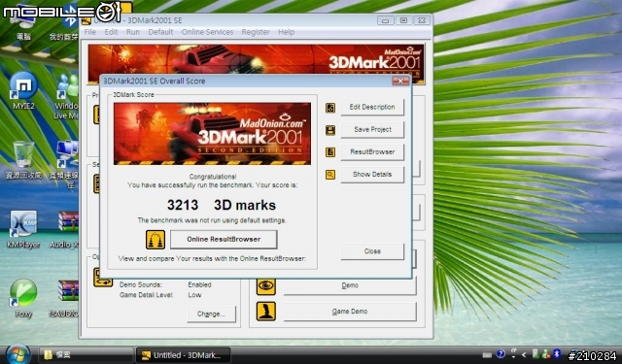Click the Save Project floppy disk icon

click(330, 130)
